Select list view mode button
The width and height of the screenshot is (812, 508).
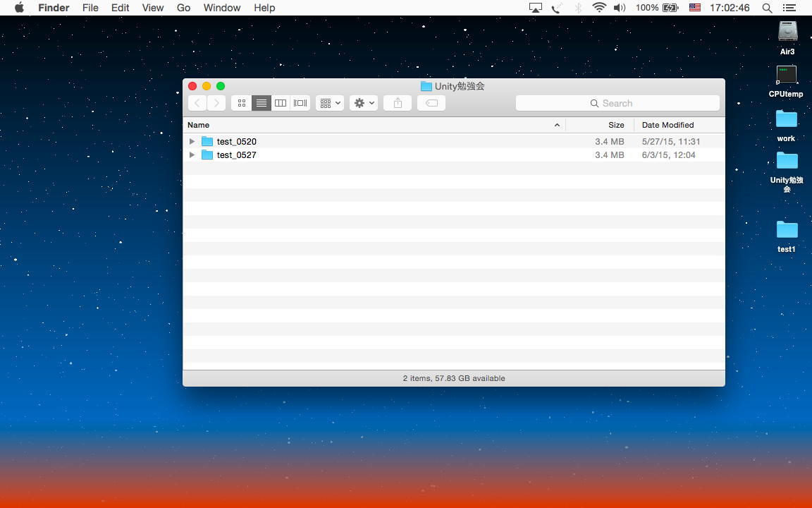pos(262,103)
